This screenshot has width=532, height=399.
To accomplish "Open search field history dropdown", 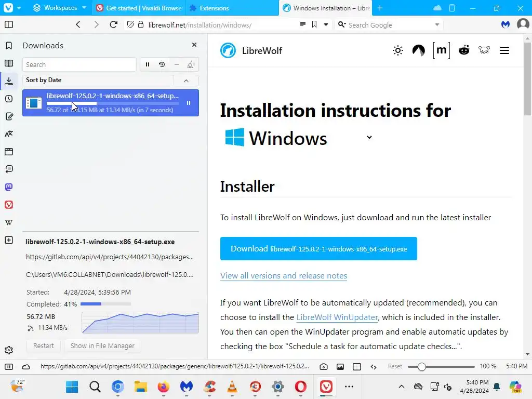I will [437, 24].
